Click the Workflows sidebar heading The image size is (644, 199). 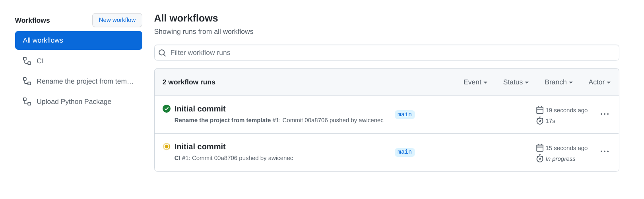(x=33, y=20)
